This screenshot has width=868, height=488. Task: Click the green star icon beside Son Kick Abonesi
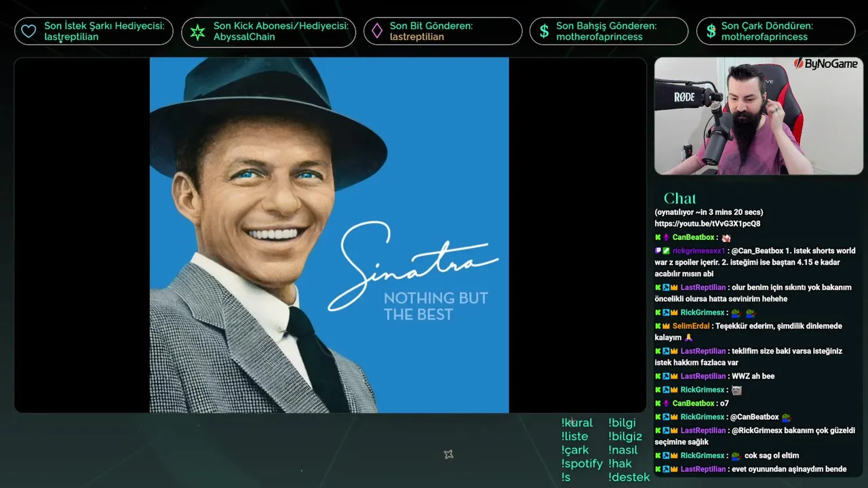[x=197, y=31]
